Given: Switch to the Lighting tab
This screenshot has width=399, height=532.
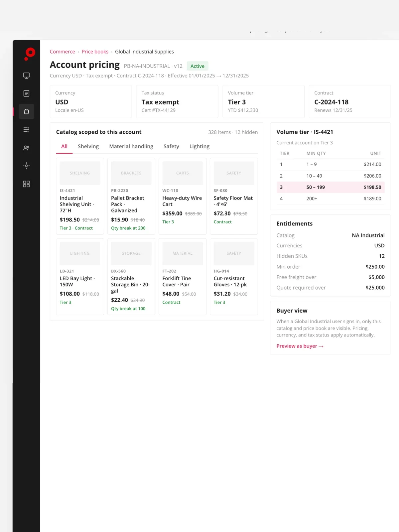Looking at the screenshot, I should 199,146.
